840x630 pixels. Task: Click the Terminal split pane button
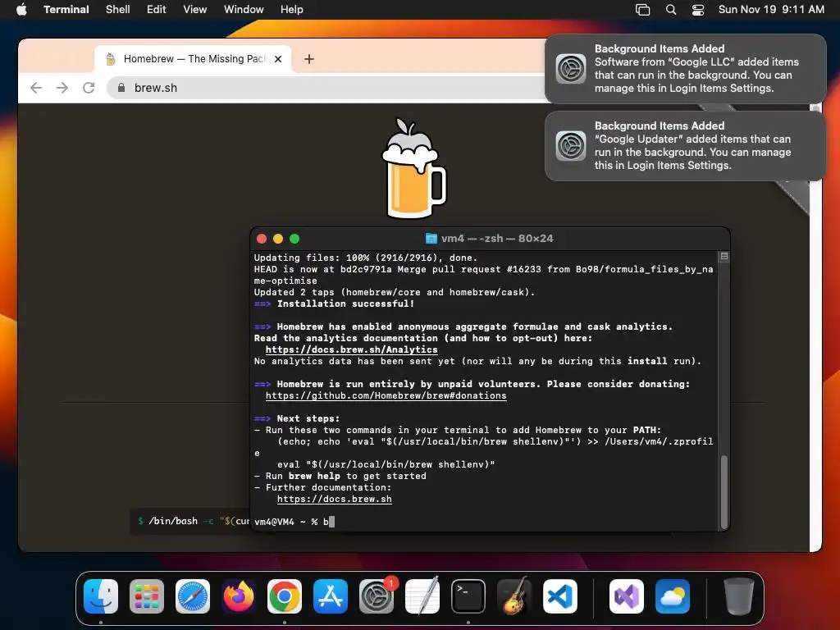tap(724, 257)
